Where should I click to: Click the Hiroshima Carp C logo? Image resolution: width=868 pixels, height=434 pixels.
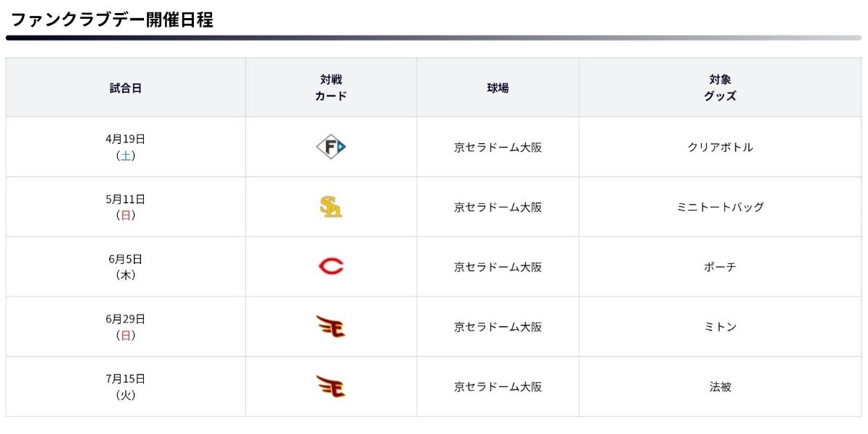[331, 267]
